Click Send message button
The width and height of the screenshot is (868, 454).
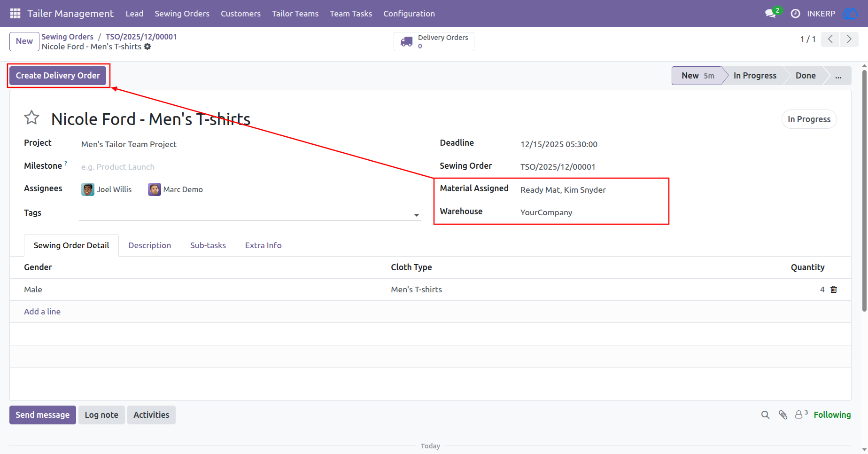point(43,415)
